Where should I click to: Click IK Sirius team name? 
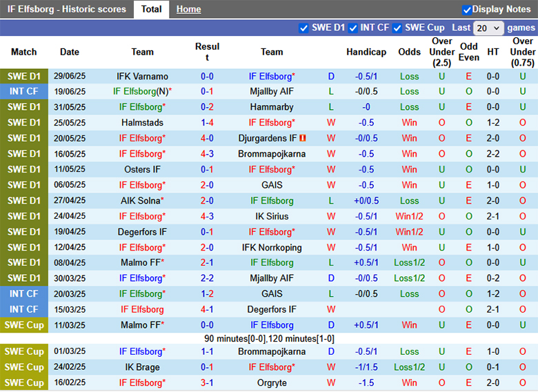(272, 216)
